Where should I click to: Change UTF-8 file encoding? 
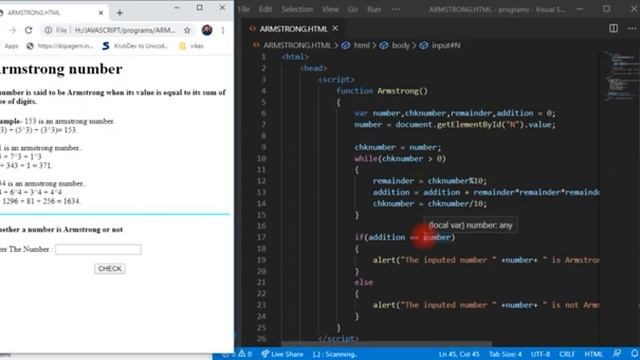(540, 354)
